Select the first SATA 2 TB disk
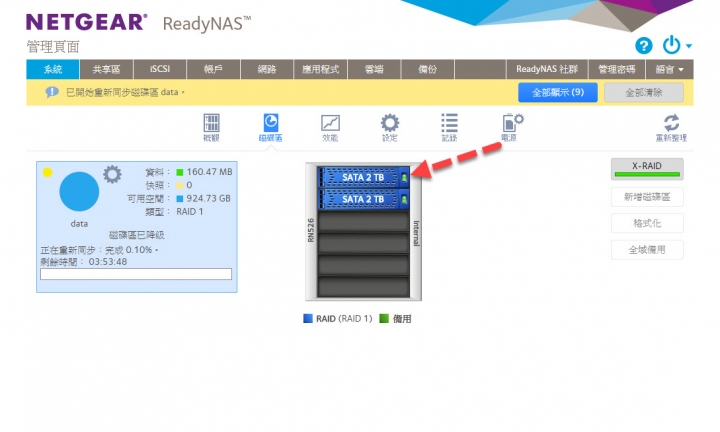 tap(363, 177)
